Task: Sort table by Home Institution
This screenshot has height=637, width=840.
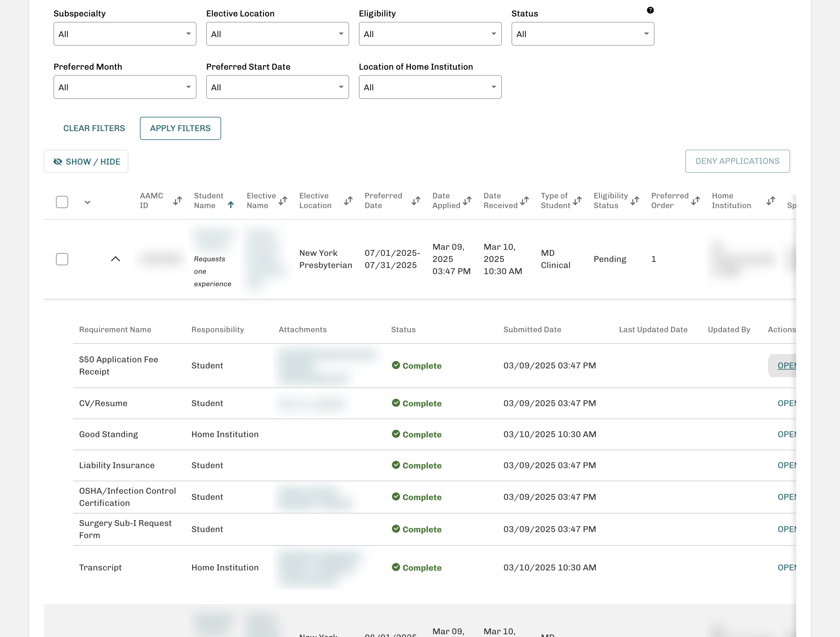Action: (770, 200)
